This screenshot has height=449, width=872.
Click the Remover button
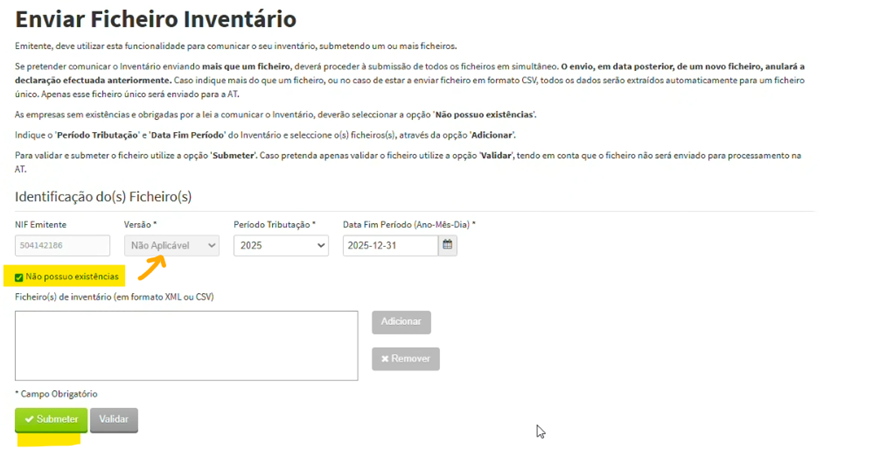pyautogui.click(x=406, y=359)
